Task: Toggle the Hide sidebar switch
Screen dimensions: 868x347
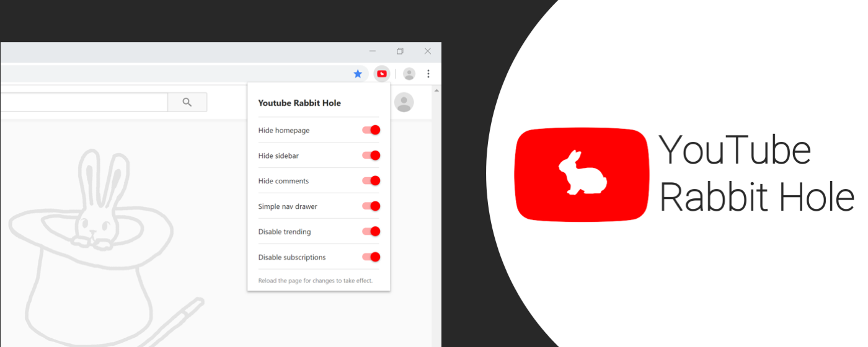Action: click(371, 156)
